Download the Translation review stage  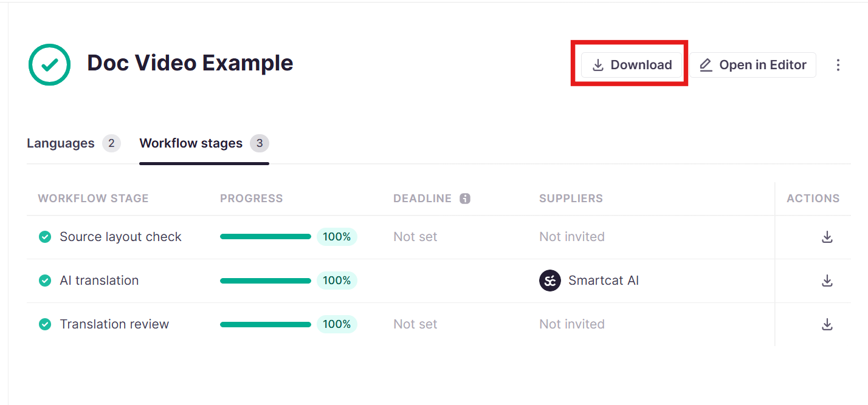[x=827, y=324]
